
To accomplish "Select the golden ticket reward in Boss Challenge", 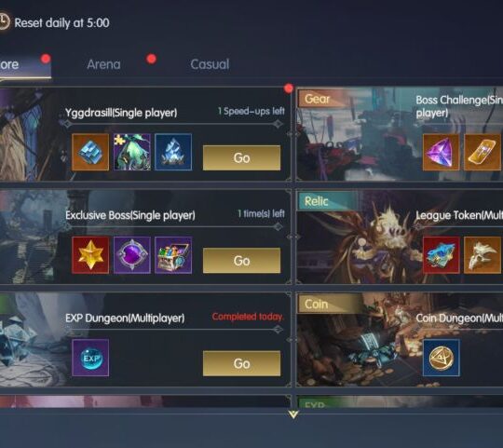I will (483, 152).
